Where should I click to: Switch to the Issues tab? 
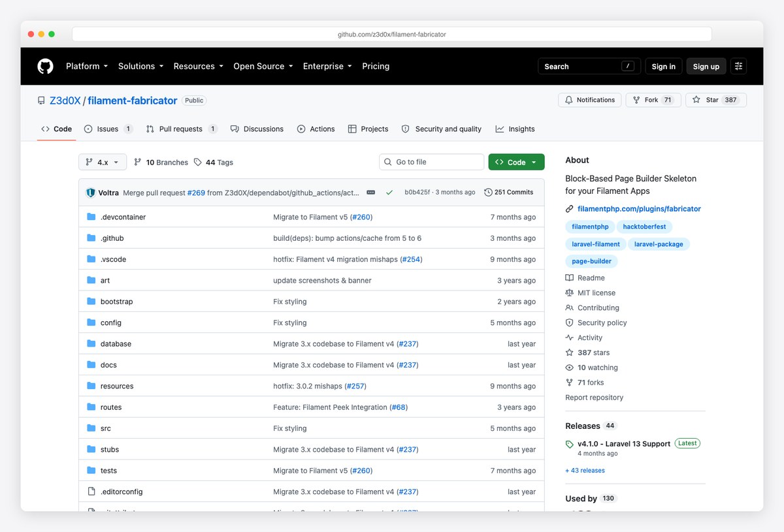click(108, 129)
